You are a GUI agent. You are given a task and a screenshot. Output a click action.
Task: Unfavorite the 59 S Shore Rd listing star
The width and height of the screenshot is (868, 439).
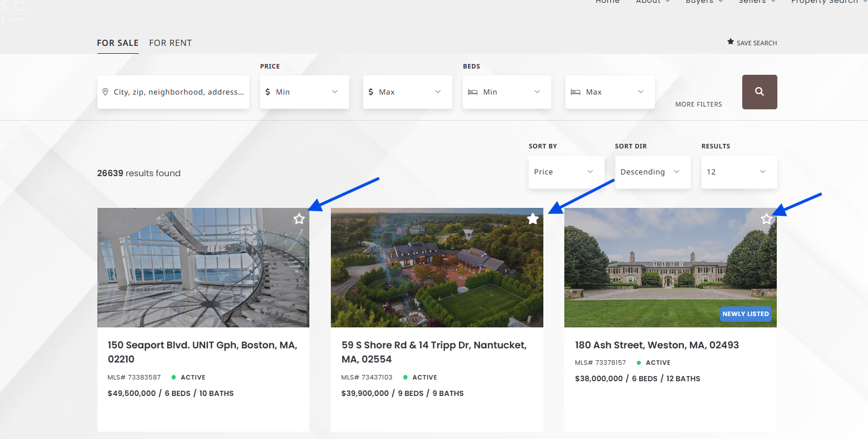tap(533, 219)
